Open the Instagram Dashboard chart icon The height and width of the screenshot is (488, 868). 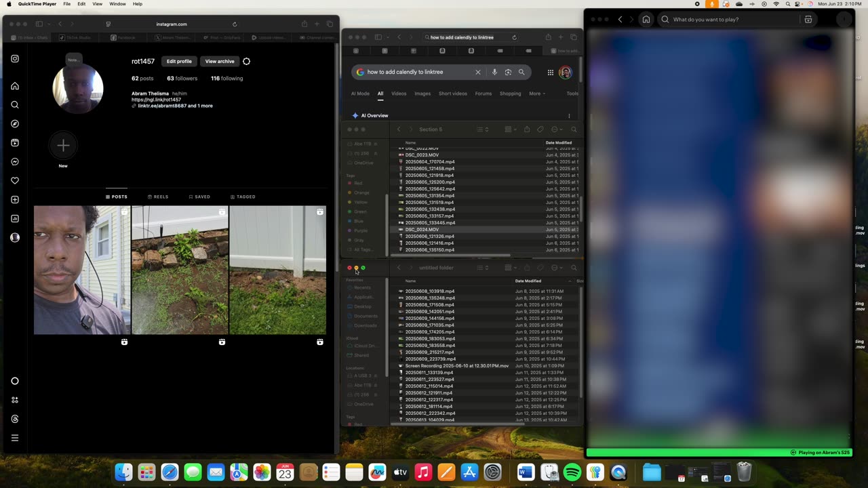click(x=15, y=219)
